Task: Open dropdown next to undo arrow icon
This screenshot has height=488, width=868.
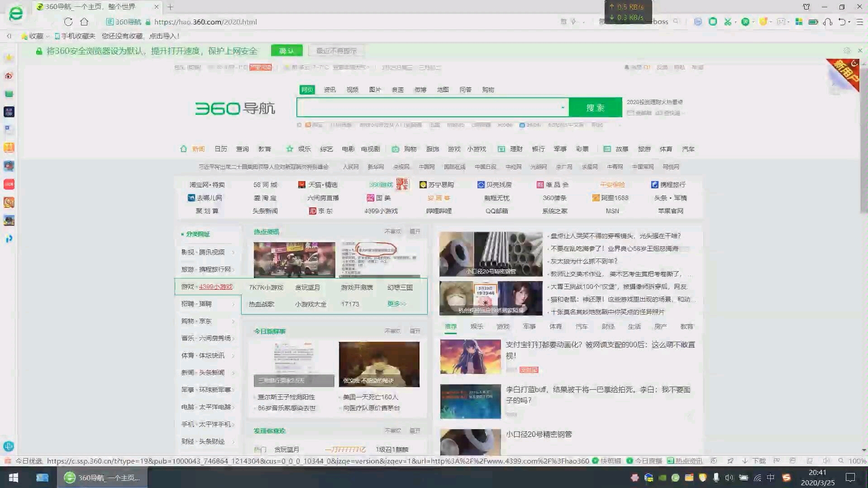Action: (x=849, y=22)
